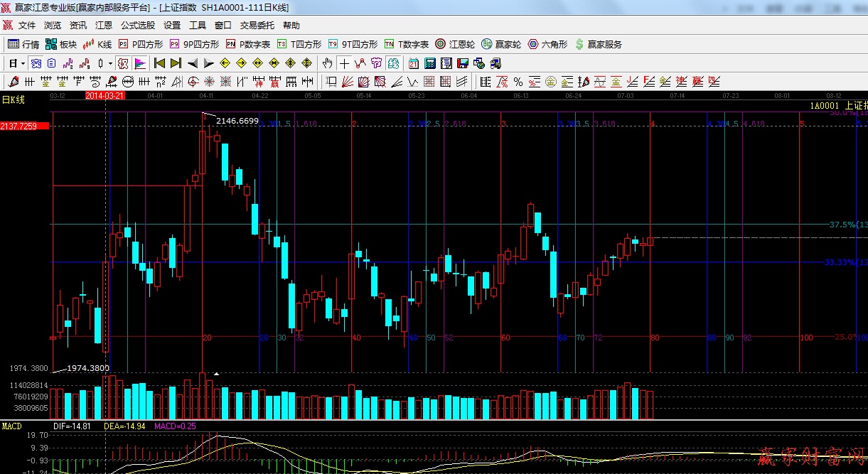
Task: Click the 赢家服务 button
Action: pyautogui.click(x=599, y=44)
